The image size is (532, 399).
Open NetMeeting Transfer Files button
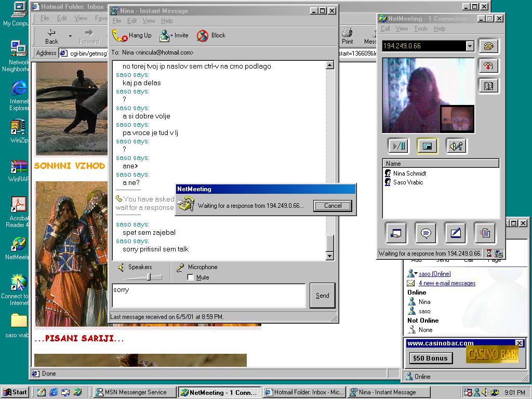pyautogui.click(x=485, y=233)
